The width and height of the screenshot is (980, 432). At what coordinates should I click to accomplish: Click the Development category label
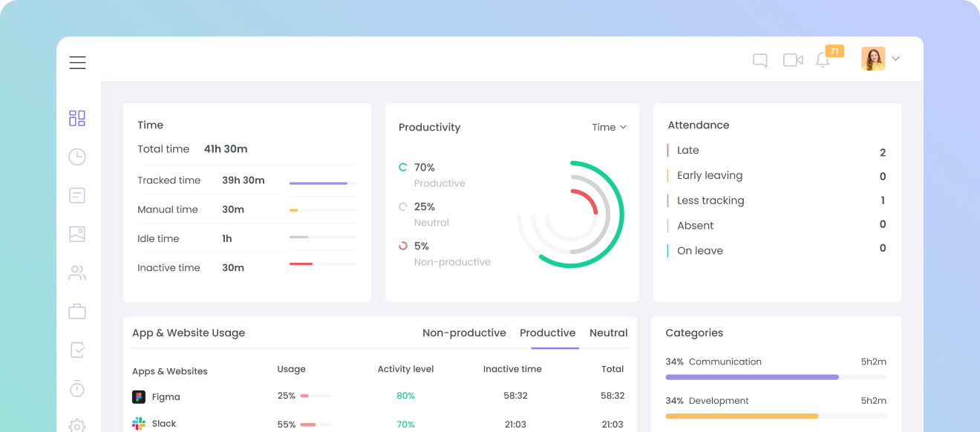719,401
